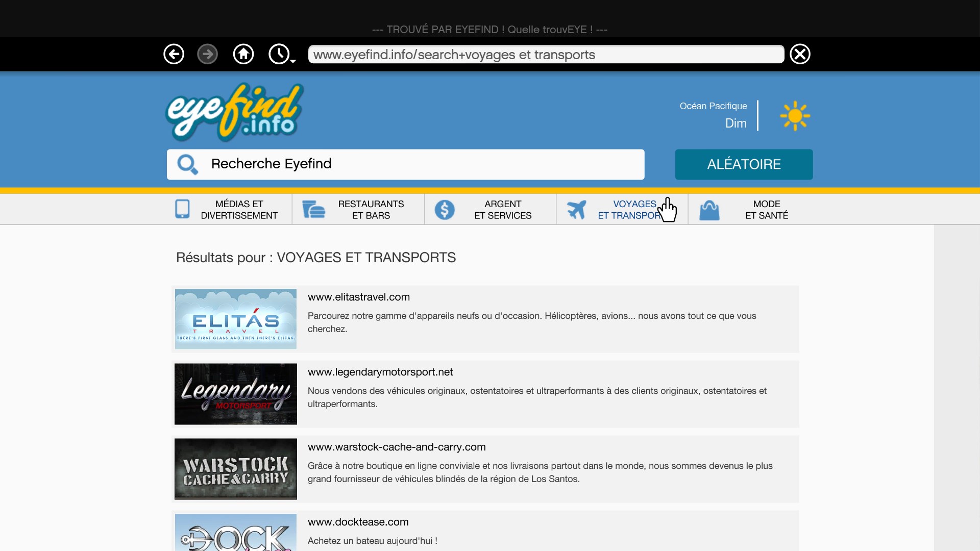The image size is (980, 551).
Task: Click the sun weather icon
Action: coord(795,116)
